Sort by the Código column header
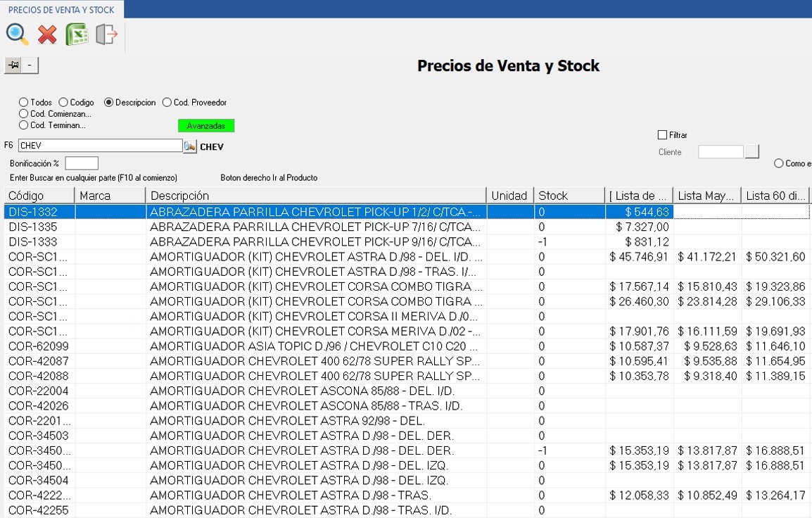Image resolution: width=812 pixels, height=518 pixels. 39,196
